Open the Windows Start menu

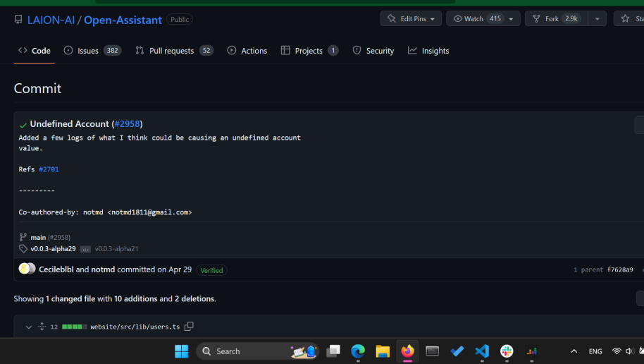click(181, 351)
